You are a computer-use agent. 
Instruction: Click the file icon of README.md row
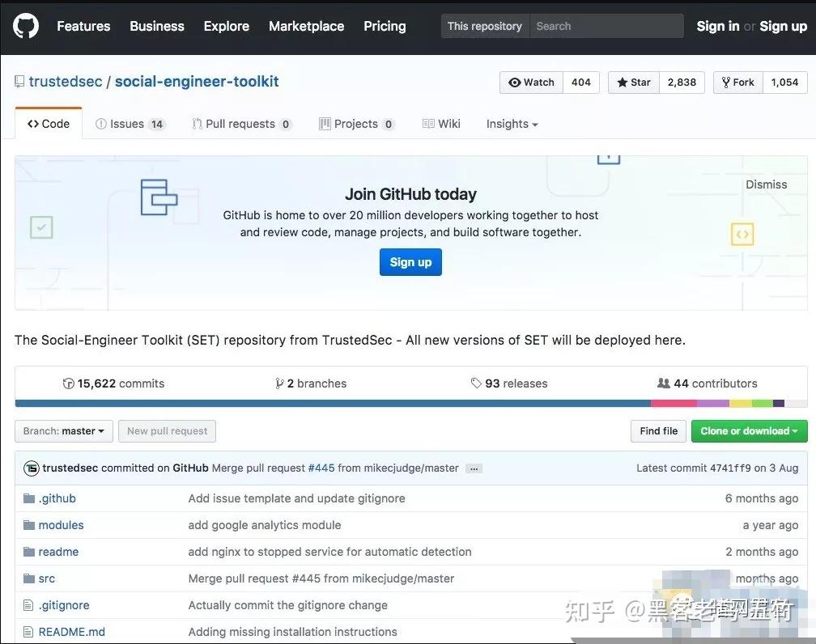click(28, 632)
